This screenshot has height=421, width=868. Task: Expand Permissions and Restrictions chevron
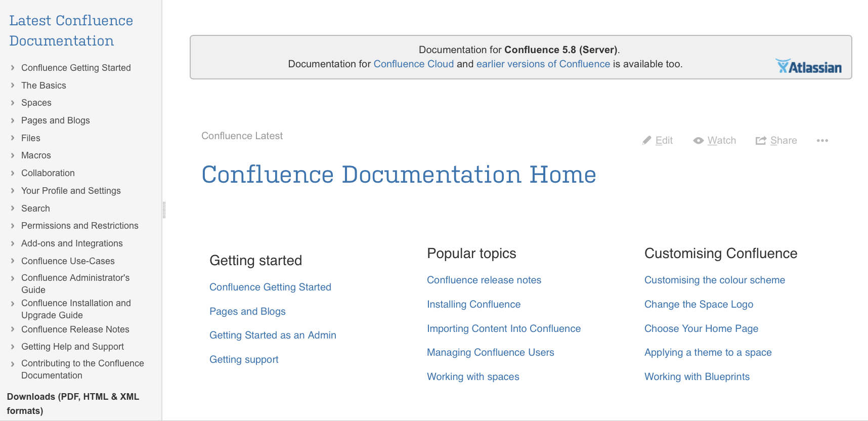click(x=13, y=226)
